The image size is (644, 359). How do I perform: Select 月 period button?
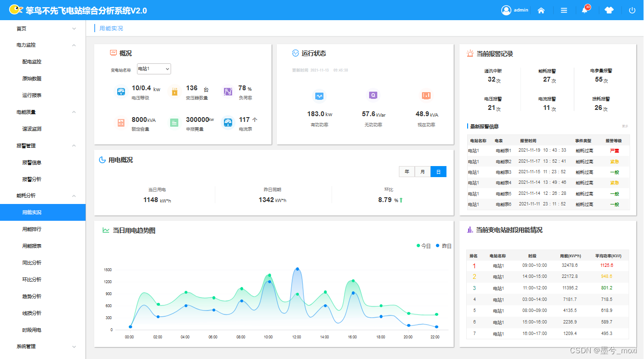coord(422,172)
